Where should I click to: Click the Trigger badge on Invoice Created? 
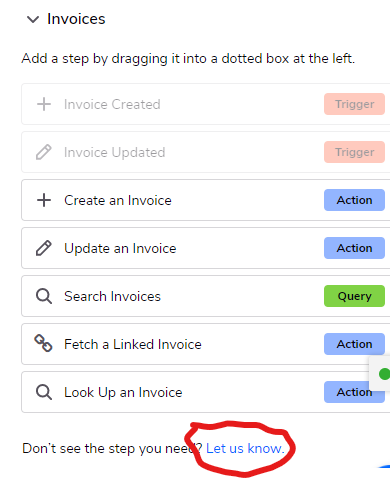pos(354,104)
